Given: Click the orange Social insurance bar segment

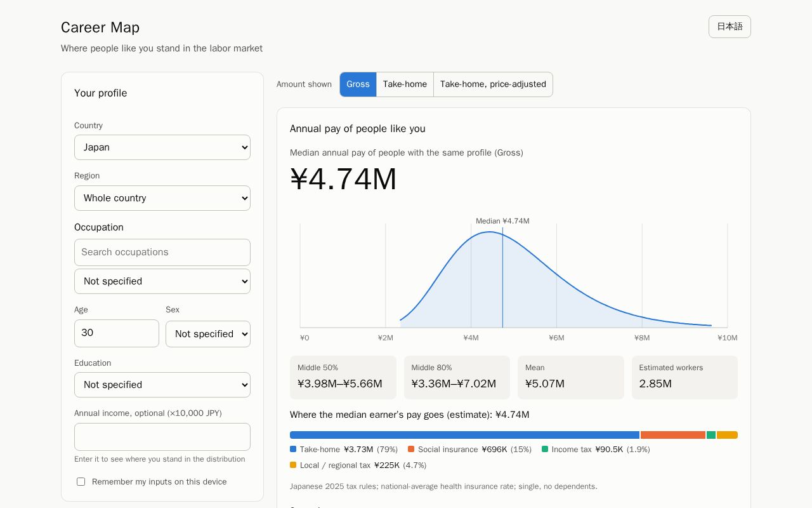Looking at the screenshot, I should tap(673, 435).
